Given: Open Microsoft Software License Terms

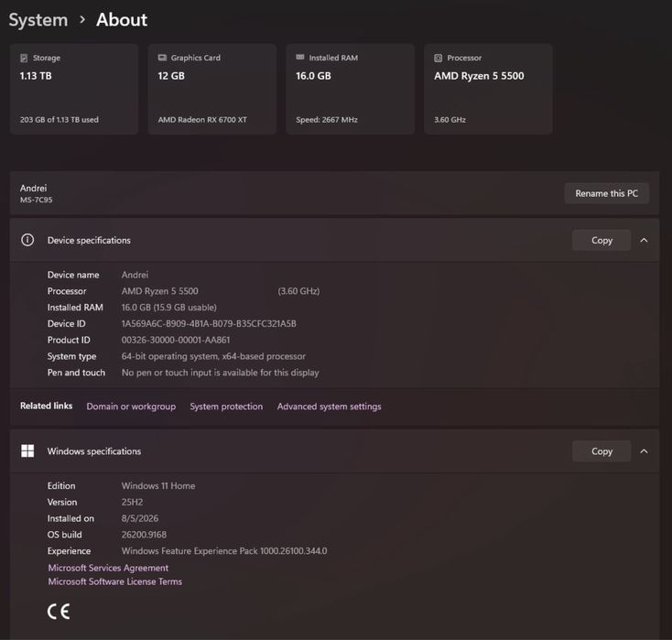Looking at the screenshot, I should tap(114, 581).
